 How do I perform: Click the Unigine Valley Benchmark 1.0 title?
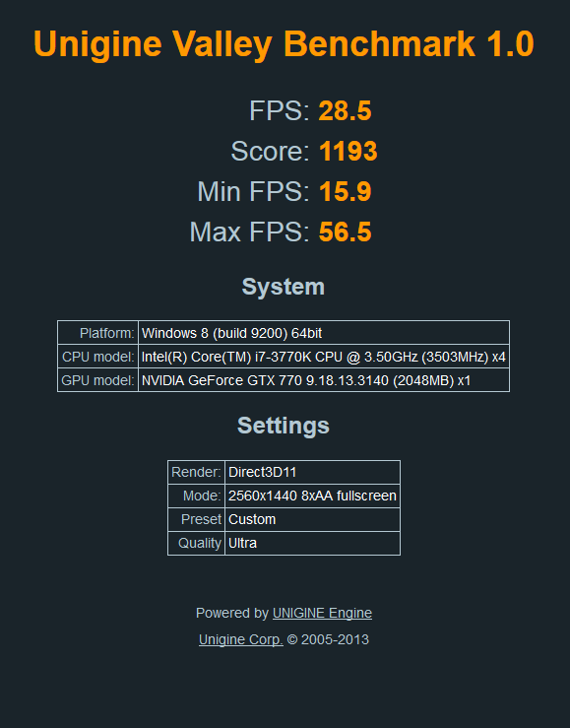tap(284, 44)
